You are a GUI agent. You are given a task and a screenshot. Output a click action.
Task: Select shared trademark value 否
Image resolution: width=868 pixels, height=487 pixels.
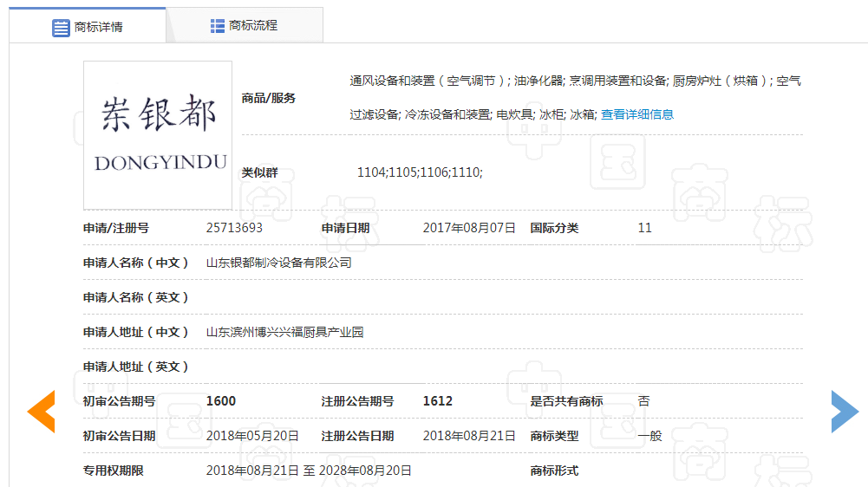(x=643, y=401)
